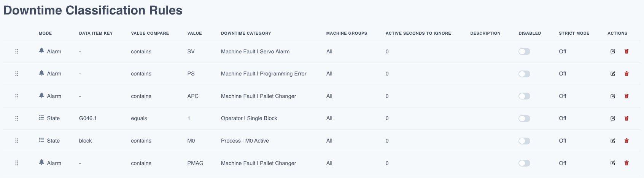
Task: Select the drag handle on the M0 rule row
Action: [17, 141]
